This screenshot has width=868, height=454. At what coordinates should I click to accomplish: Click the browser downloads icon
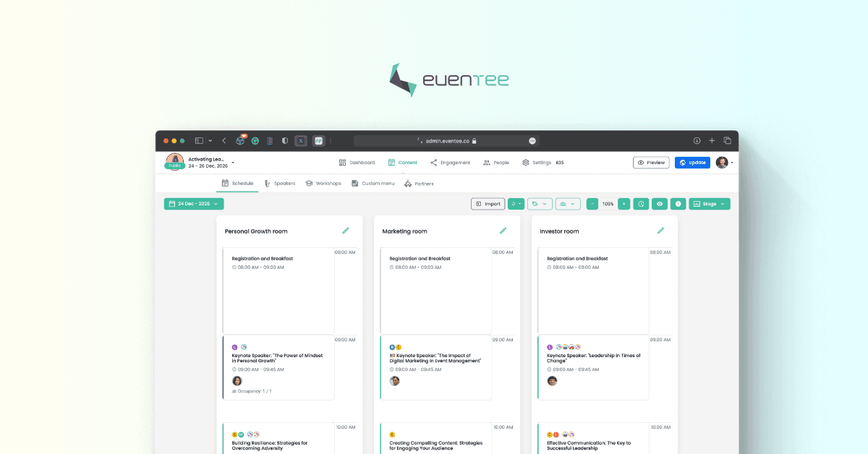[697, 141]
